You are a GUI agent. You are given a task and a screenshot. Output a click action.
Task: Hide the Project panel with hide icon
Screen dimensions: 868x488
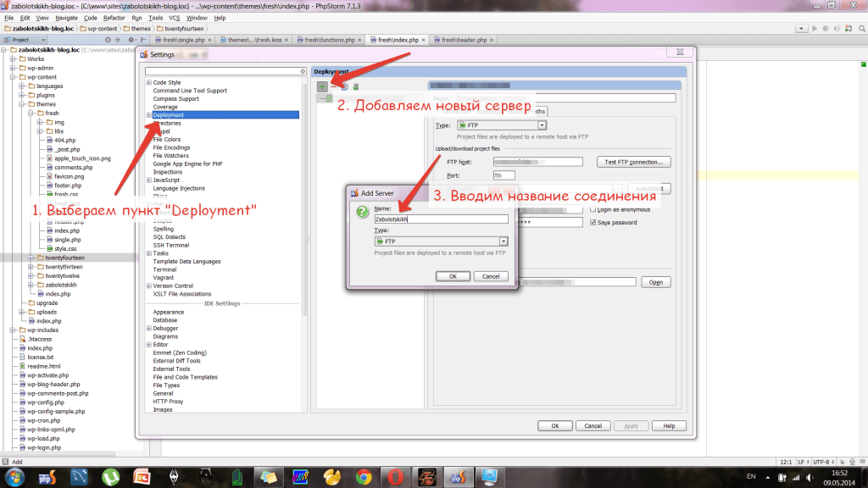click(143, 40)
